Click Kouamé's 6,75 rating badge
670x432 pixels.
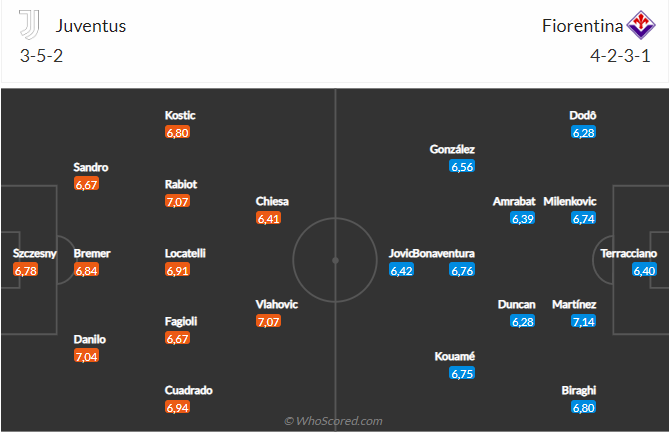coord(462,374)
